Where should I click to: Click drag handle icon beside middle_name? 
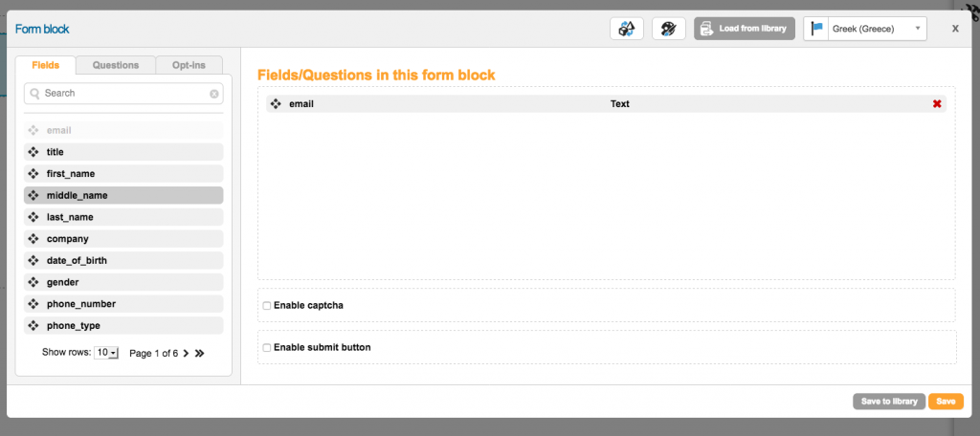point(33,195)
